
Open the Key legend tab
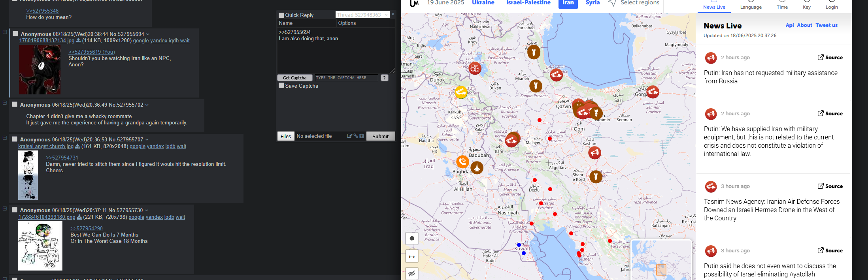(x=807, y=6)
